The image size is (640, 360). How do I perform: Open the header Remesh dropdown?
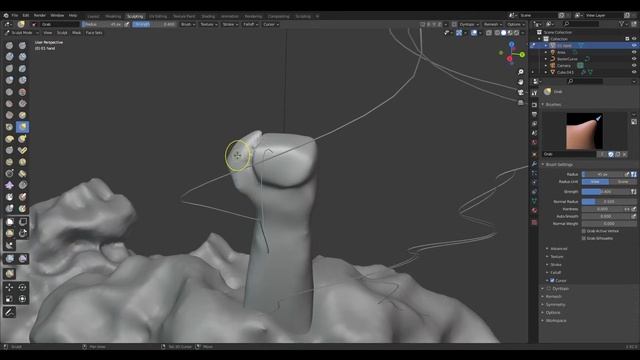click(x=493, y=24)
